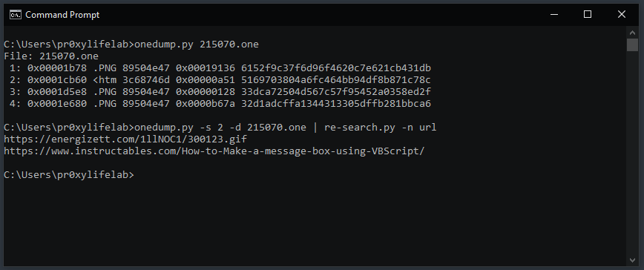644x270 pixels.
Task: Click the vertical scrollbar thumb
Action: [x=632, y=45]
